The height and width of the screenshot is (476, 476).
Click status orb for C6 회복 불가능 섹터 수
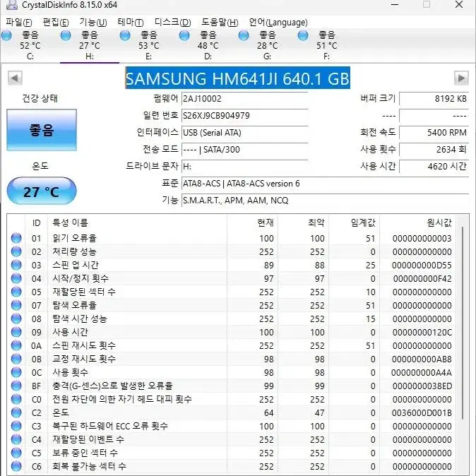tap(16, 466)
